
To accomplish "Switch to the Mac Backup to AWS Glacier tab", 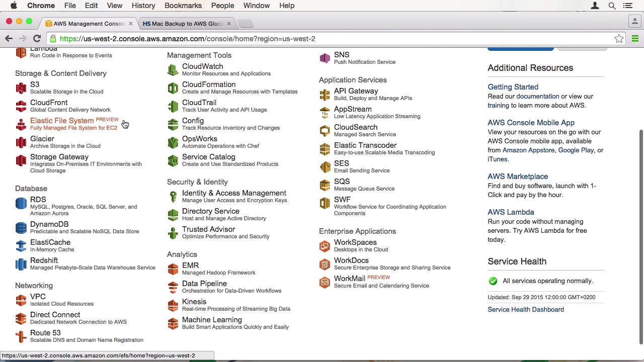I will 187,24.
